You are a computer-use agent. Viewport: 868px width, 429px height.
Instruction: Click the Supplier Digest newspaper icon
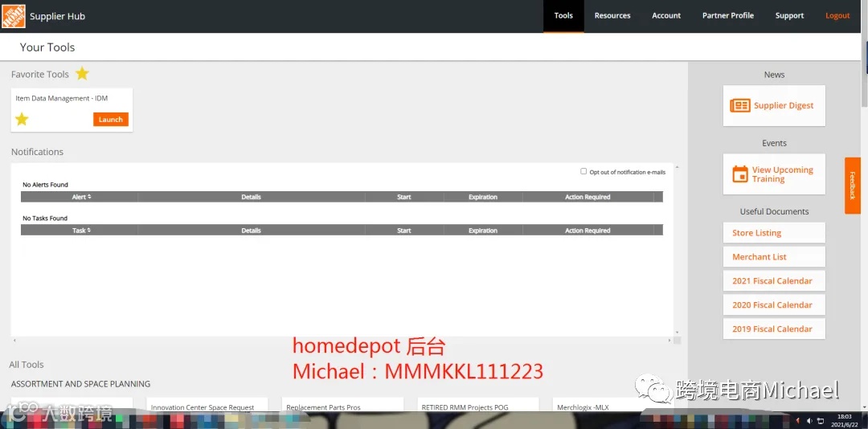tap(740, 105)
